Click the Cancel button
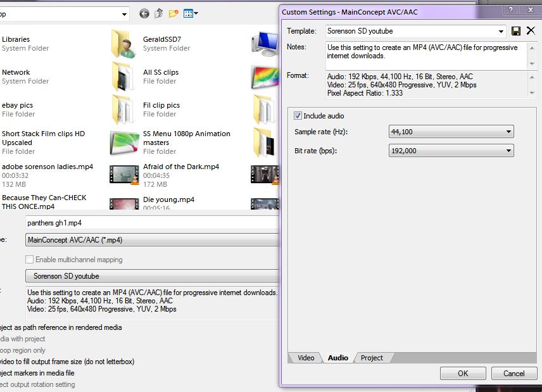 pyautogui.click(x=514, y=374)
